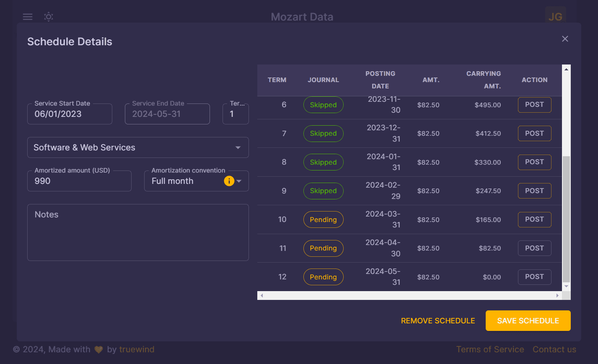This screenshot has width=598, height=364.
Task: Open the JG user avatar
Action: (x=555, y=17)
